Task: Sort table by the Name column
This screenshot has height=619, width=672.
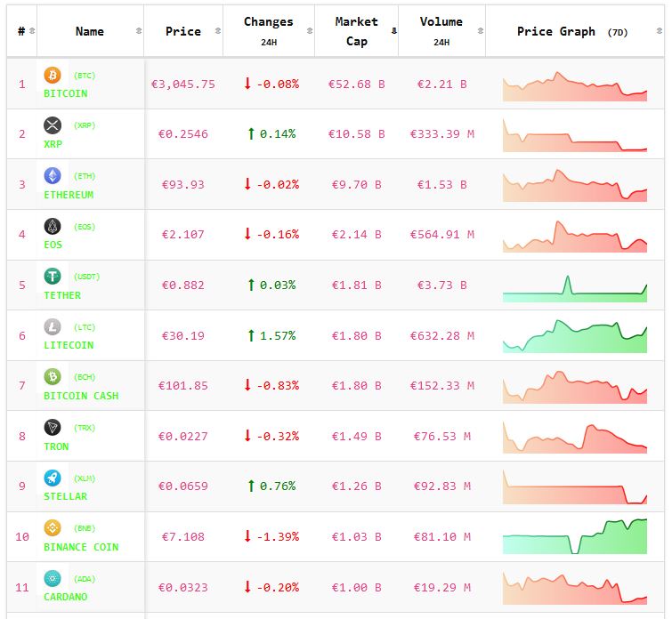Action: [x=90, y=31]
